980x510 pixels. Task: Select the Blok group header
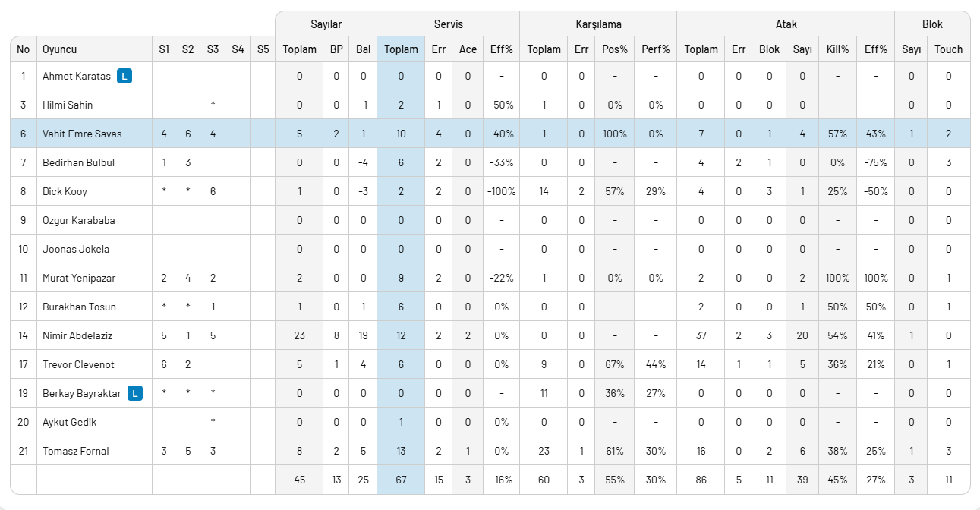[x=932, y=24]
